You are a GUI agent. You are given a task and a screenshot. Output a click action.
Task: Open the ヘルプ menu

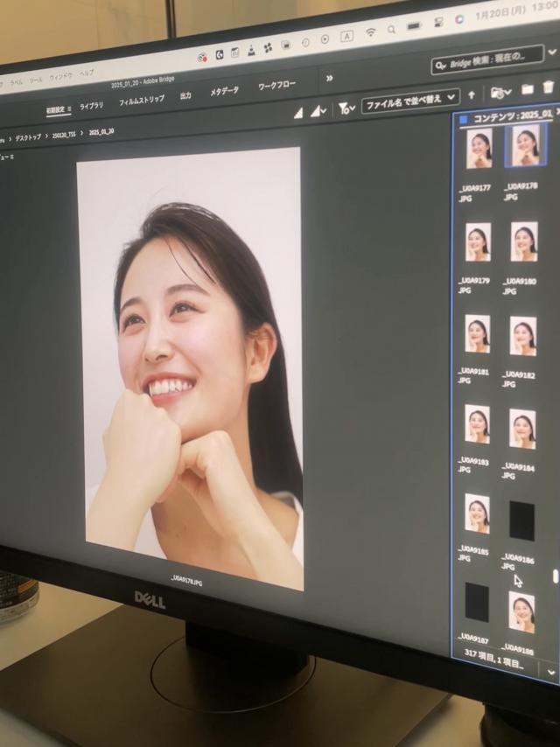point(87,73)
